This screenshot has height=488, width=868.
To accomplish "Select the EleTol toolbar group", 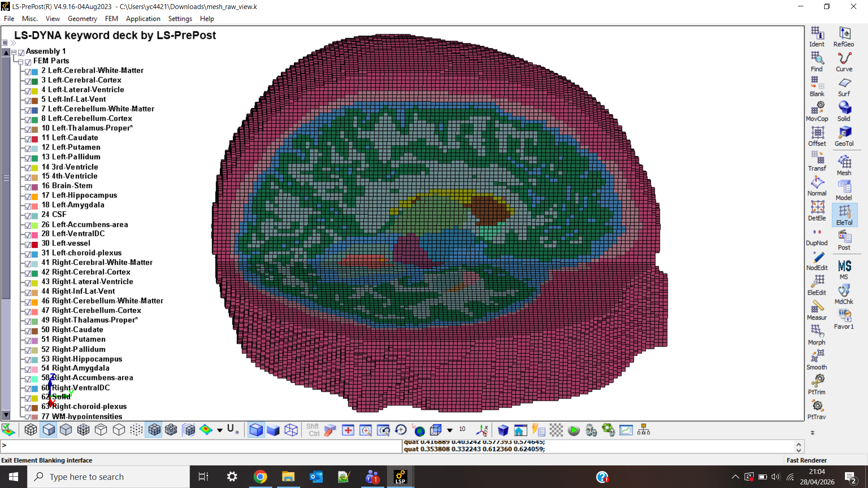I will tap(844, 215).
